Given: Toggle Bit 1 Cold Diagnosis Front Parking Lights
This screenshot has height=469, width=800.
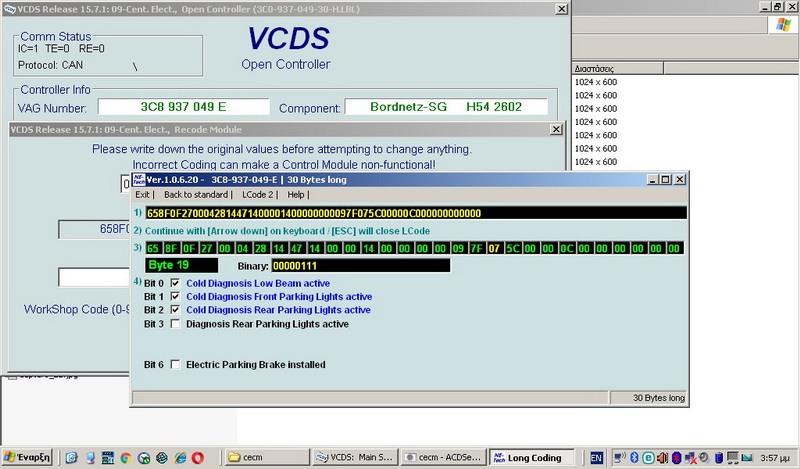Looking at the screenshot, I should coord(175,297).
